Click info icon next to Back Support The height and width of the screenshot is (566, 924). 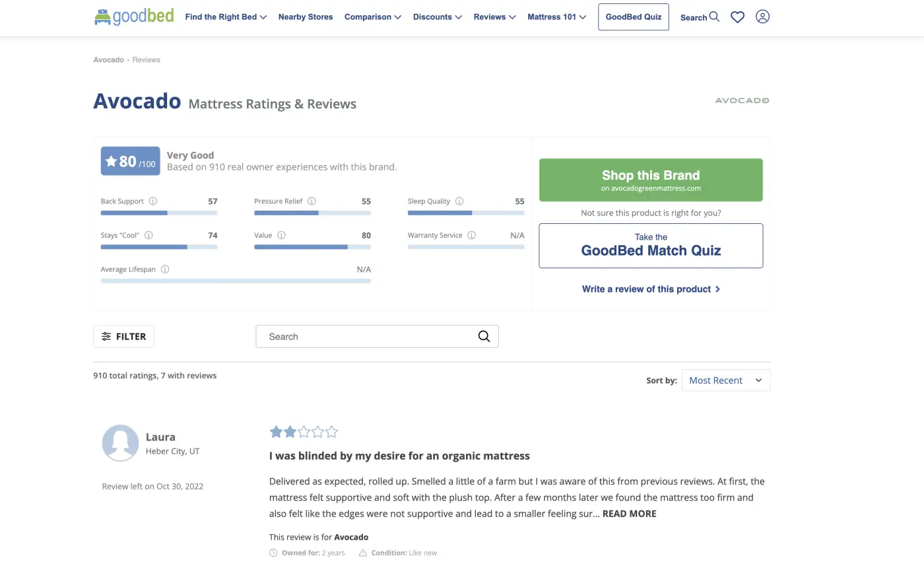click(153, 201)
